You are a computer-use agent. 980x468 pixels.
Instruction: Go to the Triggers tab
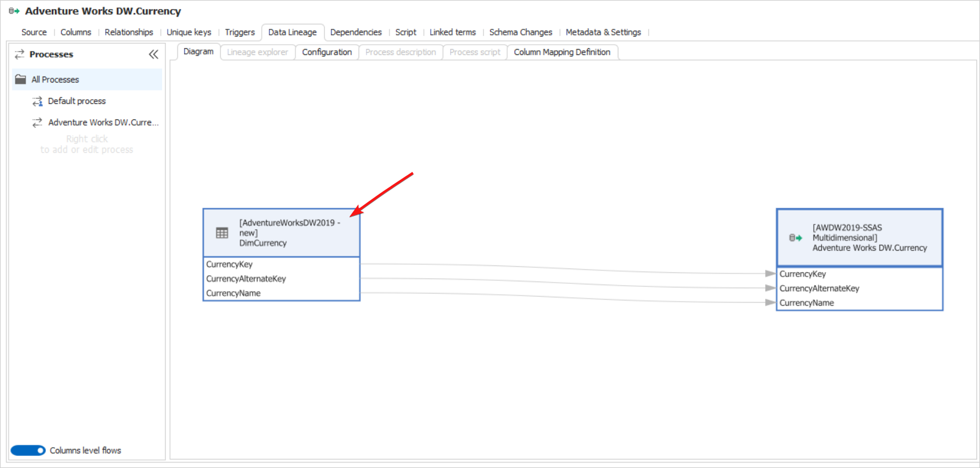[x=240, y=32]
